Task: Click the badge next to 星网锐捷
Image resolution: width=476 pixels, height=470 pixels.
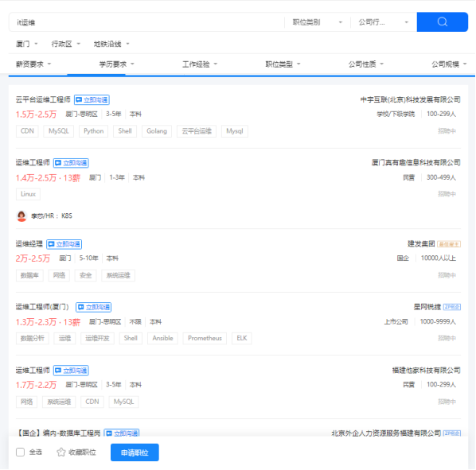Action: pos(452,307)
